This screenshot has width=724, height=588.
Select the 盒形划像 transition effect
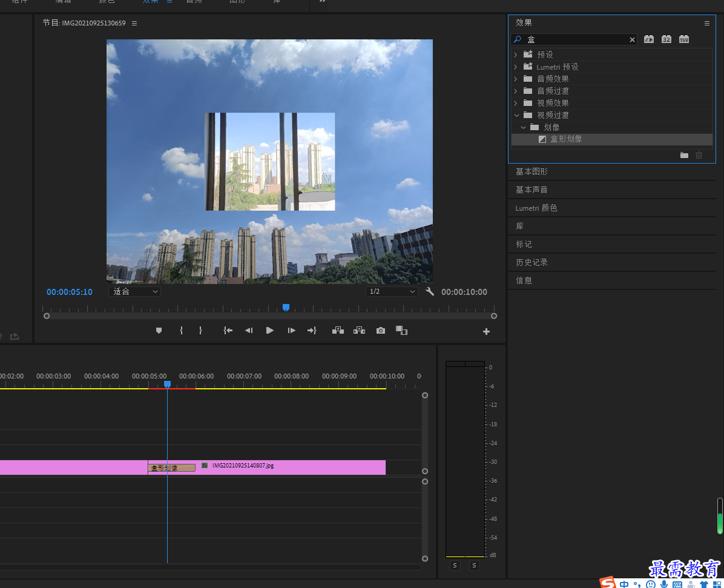(x=612, y=139)
